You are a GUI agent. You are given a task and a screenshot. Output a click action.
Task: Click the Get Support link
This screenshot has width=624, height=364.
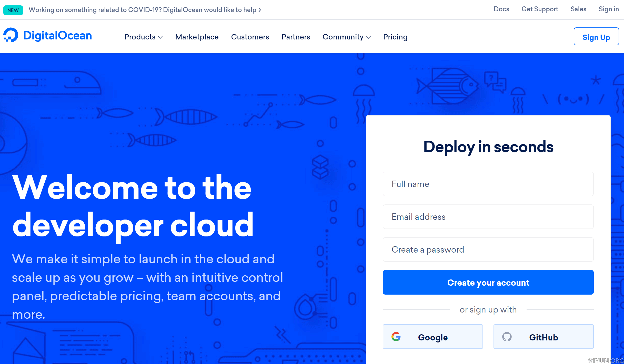tap(540, 9)
